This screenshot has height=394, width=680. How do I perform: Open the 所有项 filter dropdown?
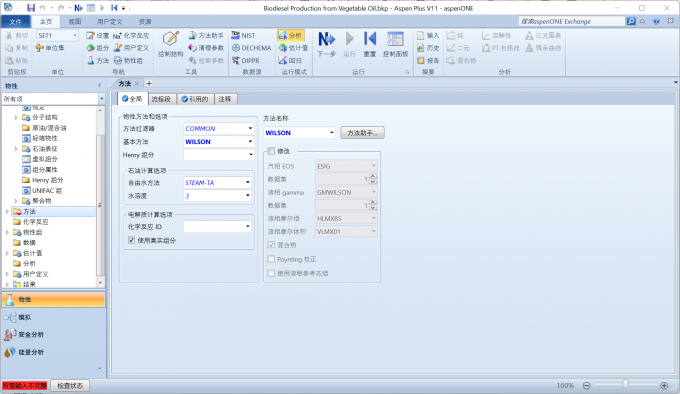point(101,99)
